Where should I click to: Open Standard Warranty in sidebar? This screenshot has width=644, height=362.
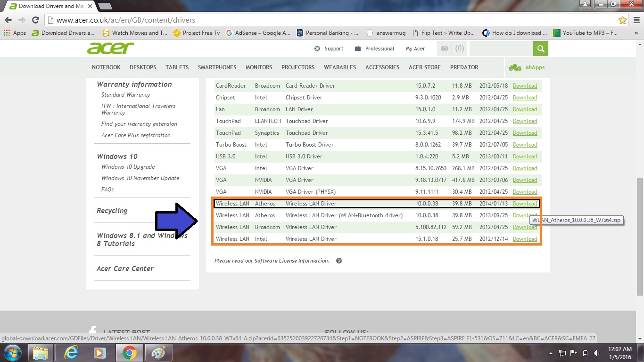click(x=125, y=95)
